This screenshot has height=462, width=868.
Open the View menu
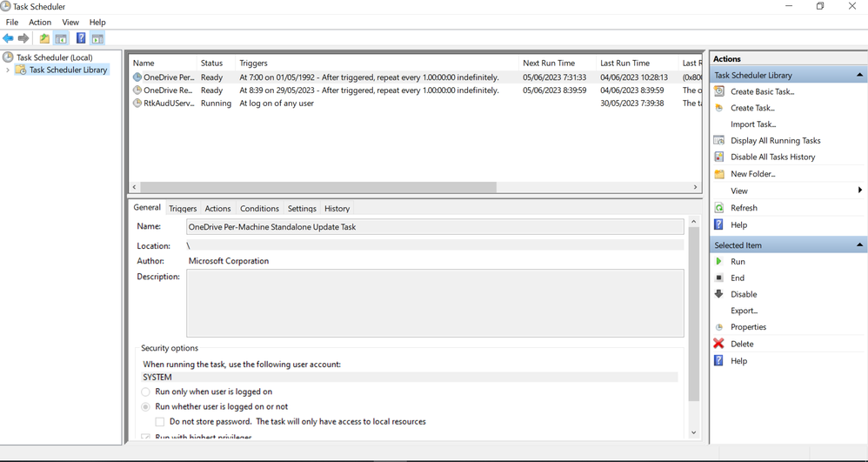[70, 22]
